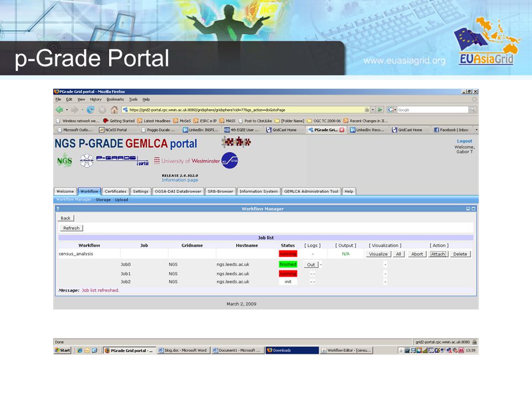Click the browser stop loading icon
This screenshot has height=399, width=532.
102,110
